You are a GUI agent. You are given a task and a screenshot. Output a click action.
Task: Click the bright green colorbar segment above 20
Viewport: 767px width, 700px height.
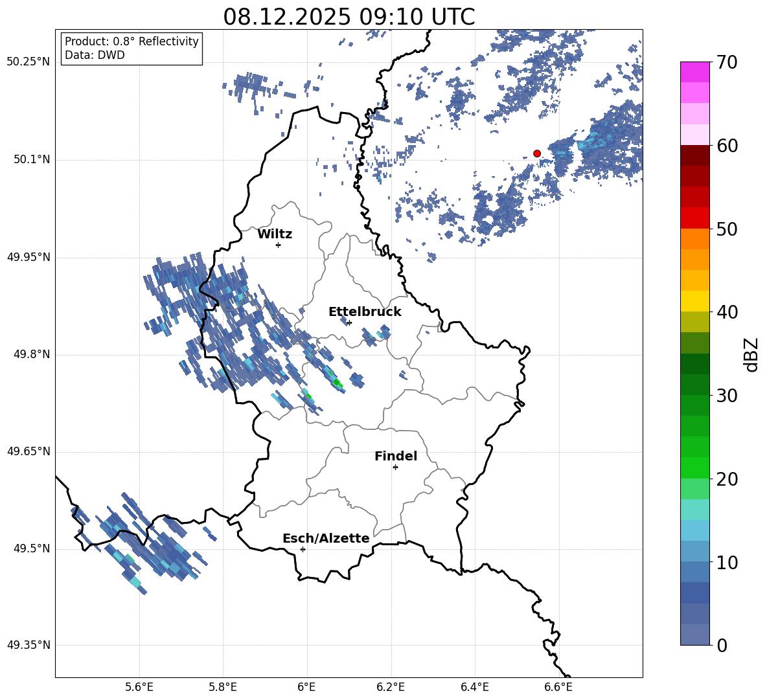pyautogui.click(x=694, y=468)
